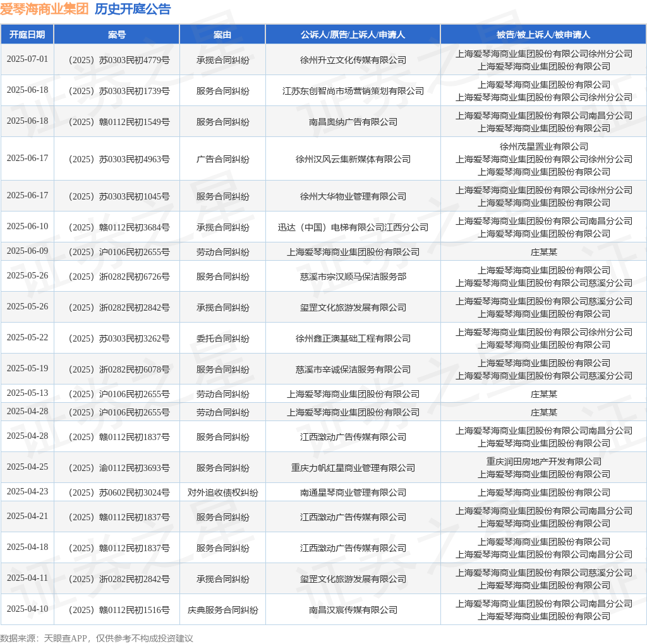Select the date cell 2025-05-19

[x=27, y=369]
